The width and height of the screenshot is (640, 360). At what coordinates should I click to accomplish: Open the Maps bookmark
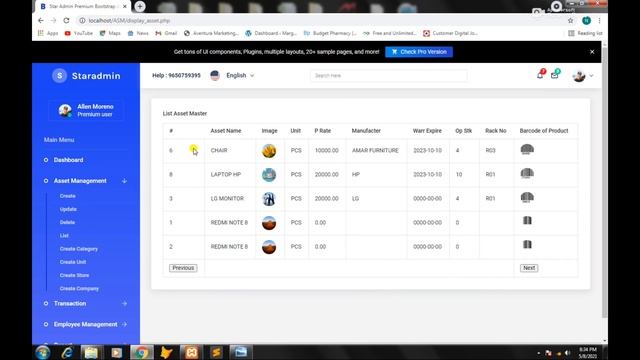(x=110, y=33)
